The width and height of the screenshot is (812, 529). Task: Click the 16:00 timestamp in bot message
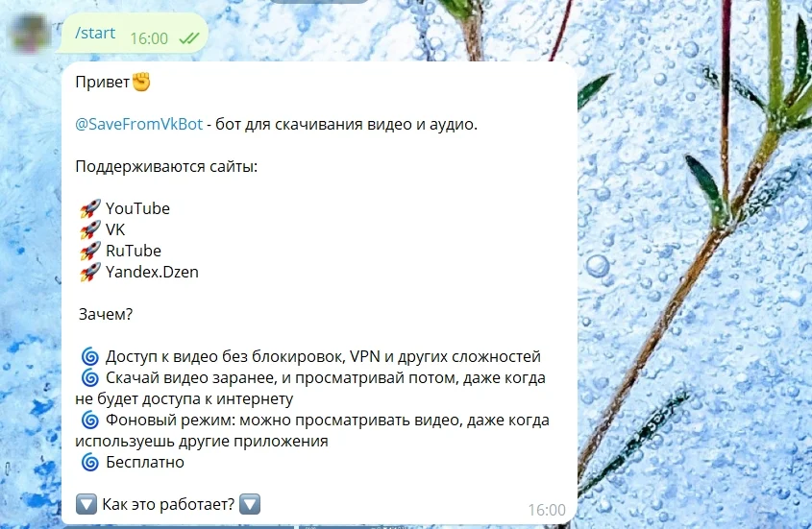[547, 511]
